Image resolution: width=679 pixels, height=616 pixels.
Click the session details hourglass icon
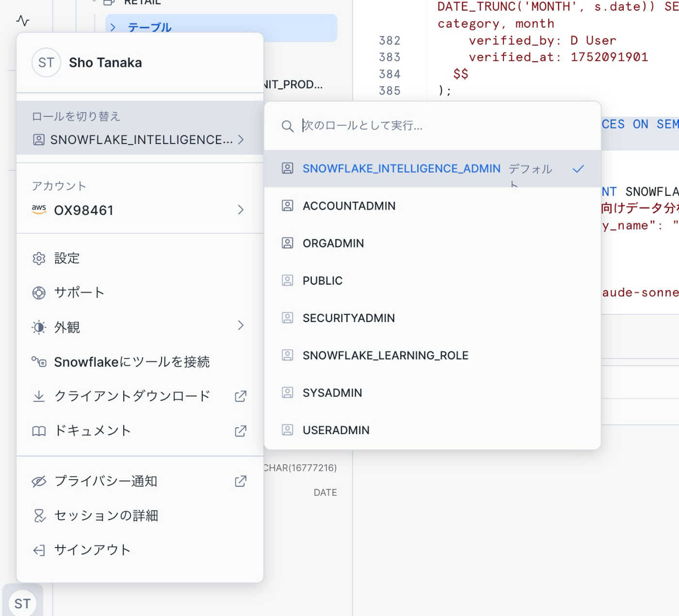click(39, 516)
